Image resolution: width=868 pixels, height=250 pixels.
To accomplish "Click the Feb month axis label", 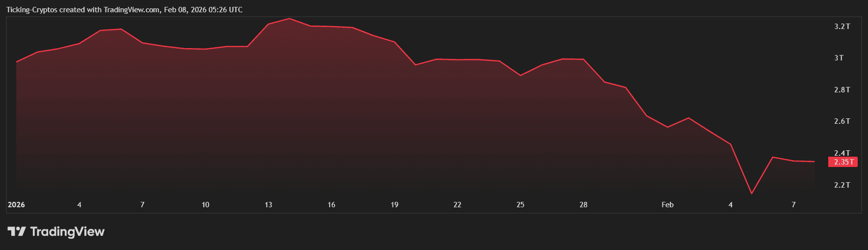I will [667, 205].
